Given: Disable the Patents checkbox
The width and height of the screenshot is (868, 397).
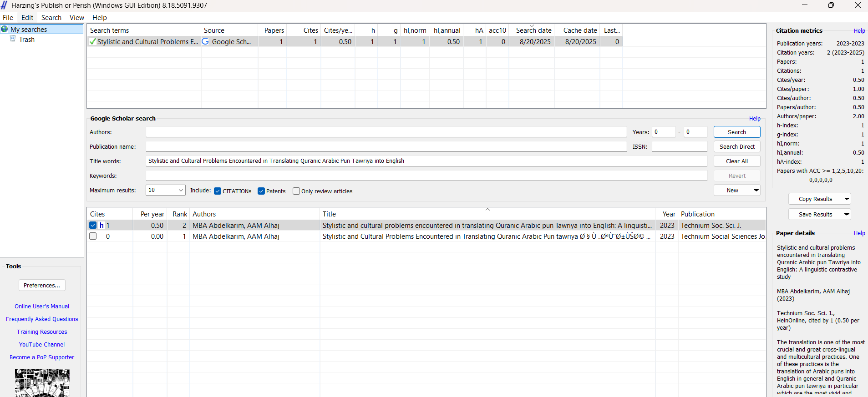Looking at the screenshot, I should tap(261, 191).
